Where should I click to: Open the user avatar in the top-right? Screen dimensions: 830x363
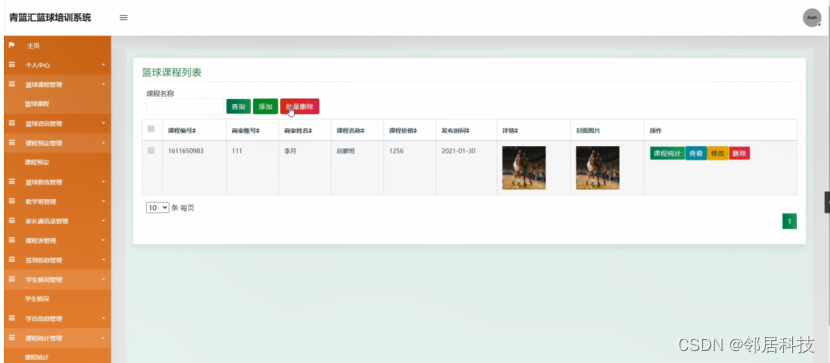(x=811, y=17)
